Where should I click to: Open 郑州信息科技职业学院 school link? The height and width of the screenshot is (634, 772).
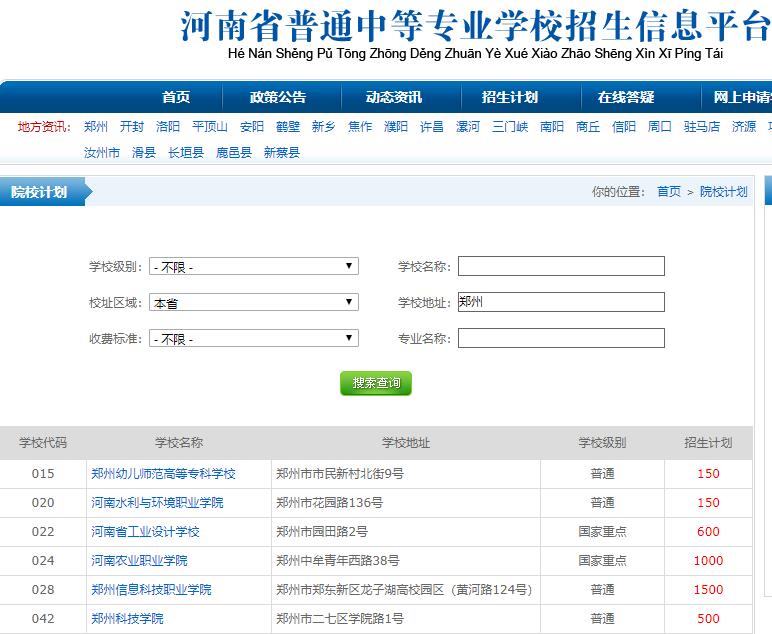151,590
